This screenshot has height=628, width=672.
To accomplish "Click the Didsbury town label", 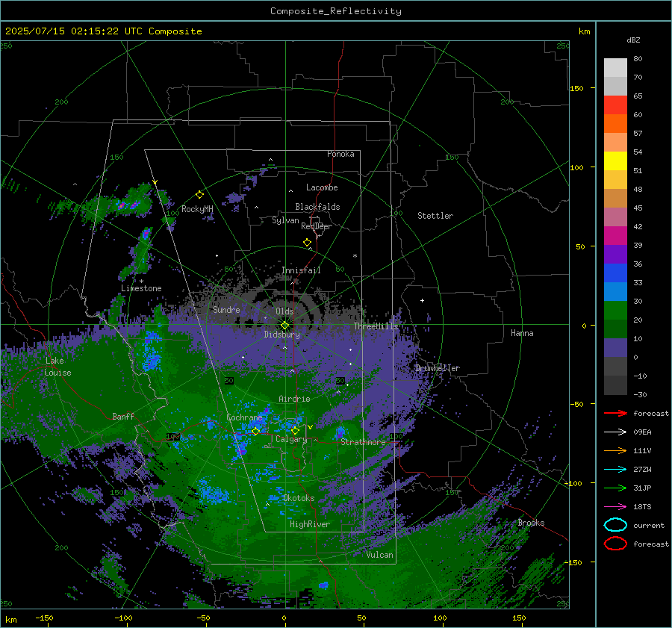I will tap(281, 335).
